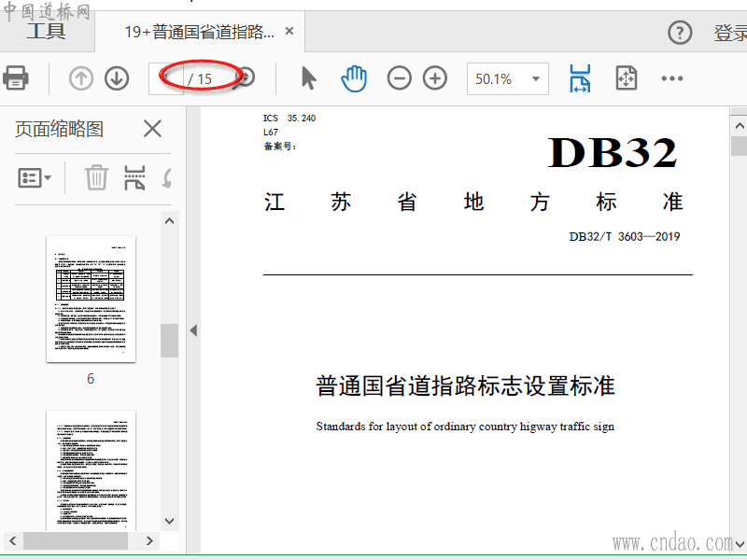Activate the hand pan tool
The height and width of the screenshot is (560, 747).
tap(354, 78)
